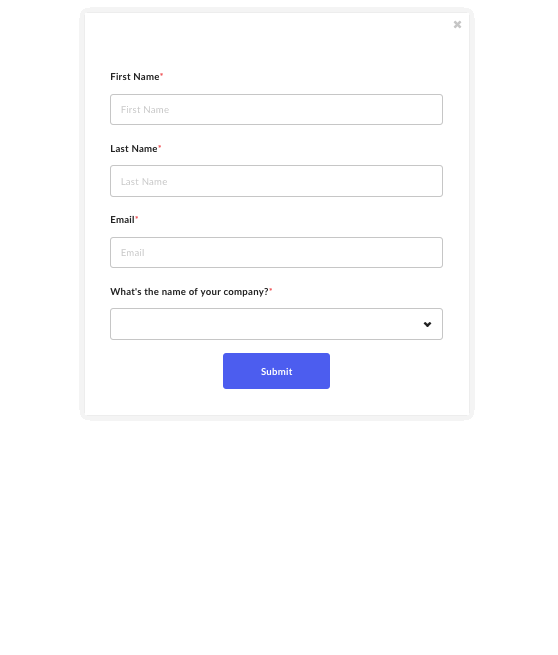Image resolution: width=558 pixels, height=655 pixels.
Task: Select the "Email" placeholder text
Action: point(132,253)
